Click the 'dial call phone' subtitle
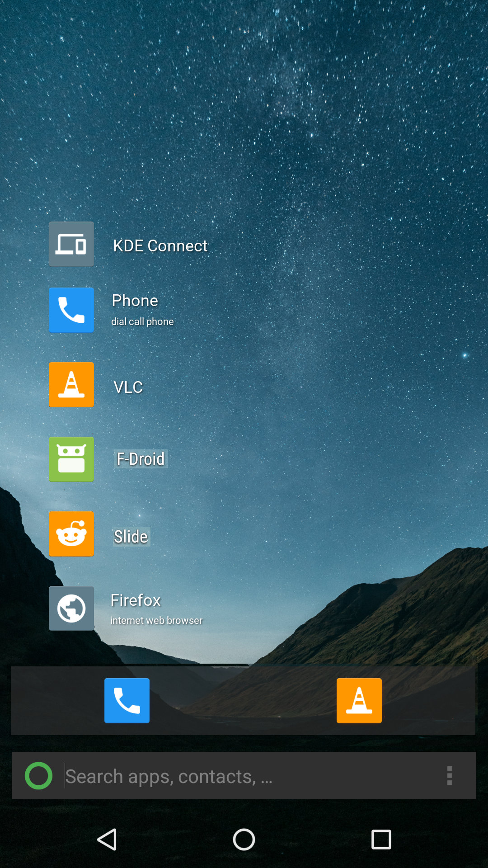This screenshot has width=488, height=868. [142, 321]
